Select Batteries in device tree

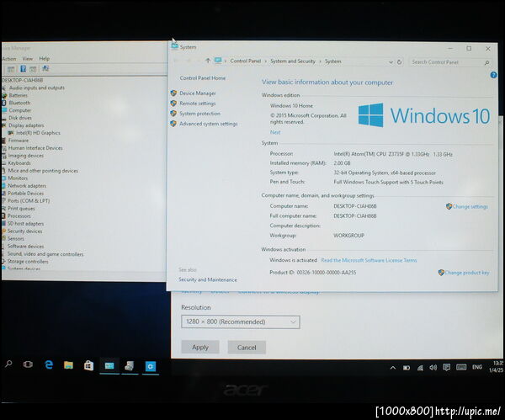(x=18, y=95)
